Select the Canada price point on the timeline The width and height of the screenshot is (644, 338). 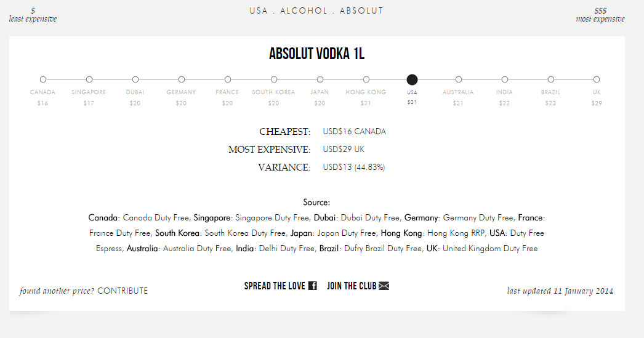click(43, 79)
